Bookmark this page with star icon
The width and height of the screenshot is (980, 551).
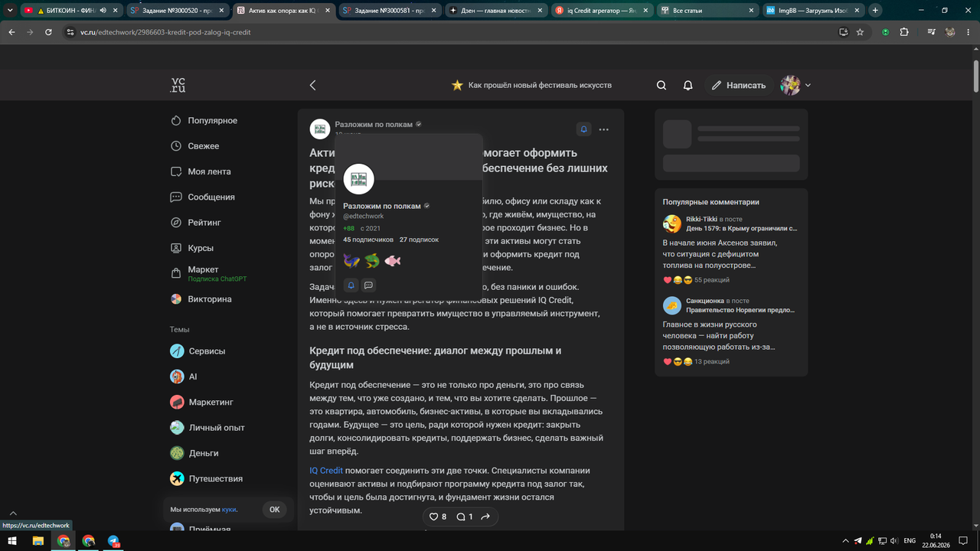860,32
